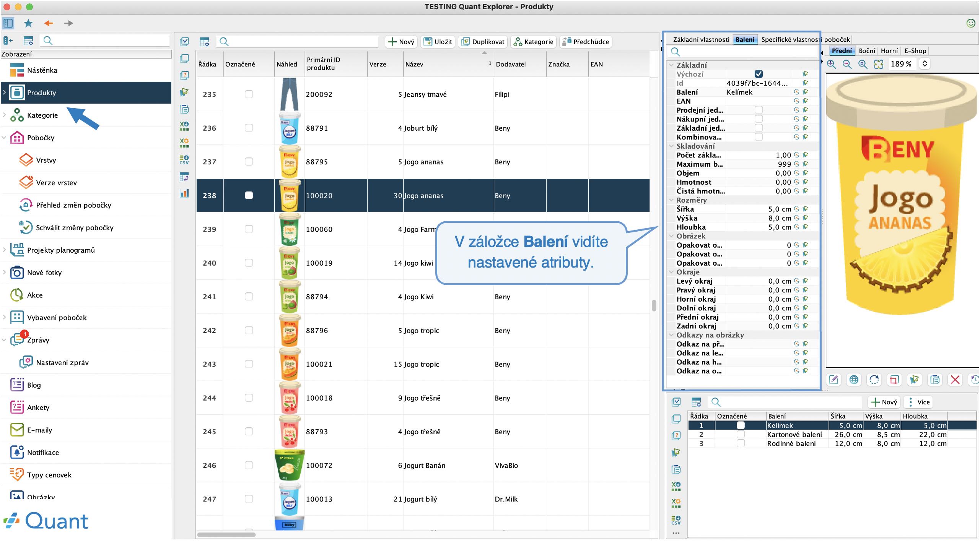Open favorites star icon
The image size is (980, 542).
28,23
